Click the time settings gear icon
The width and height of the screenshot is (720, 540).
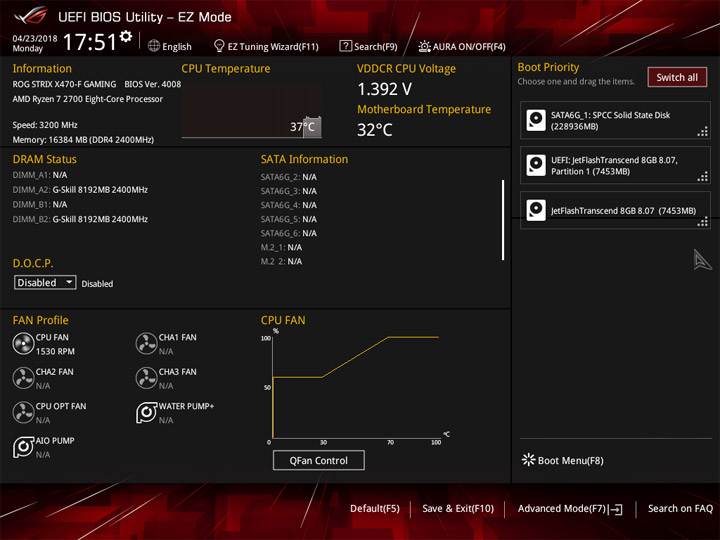(126, 36)
